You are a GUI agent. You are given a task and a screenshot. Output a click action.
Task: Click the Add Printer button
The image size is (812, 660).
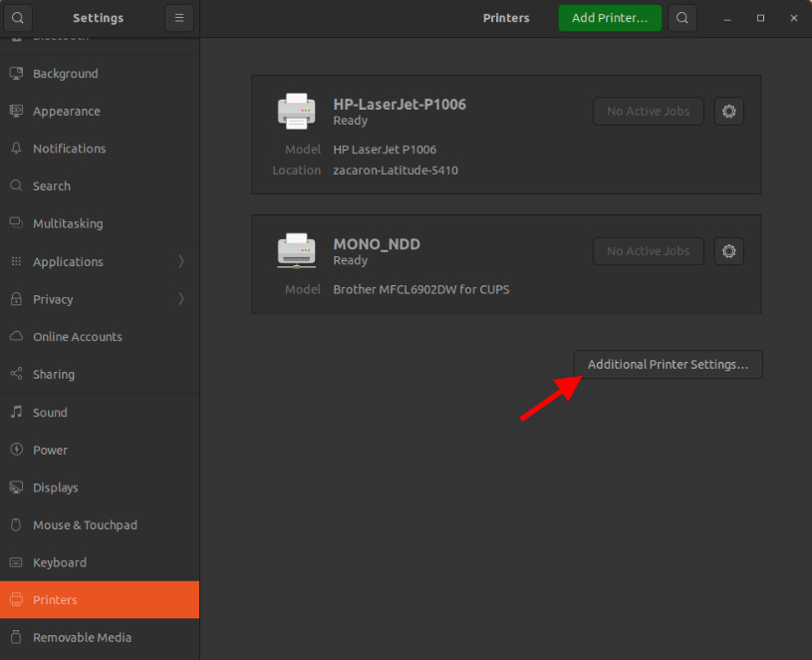point(610,18)
